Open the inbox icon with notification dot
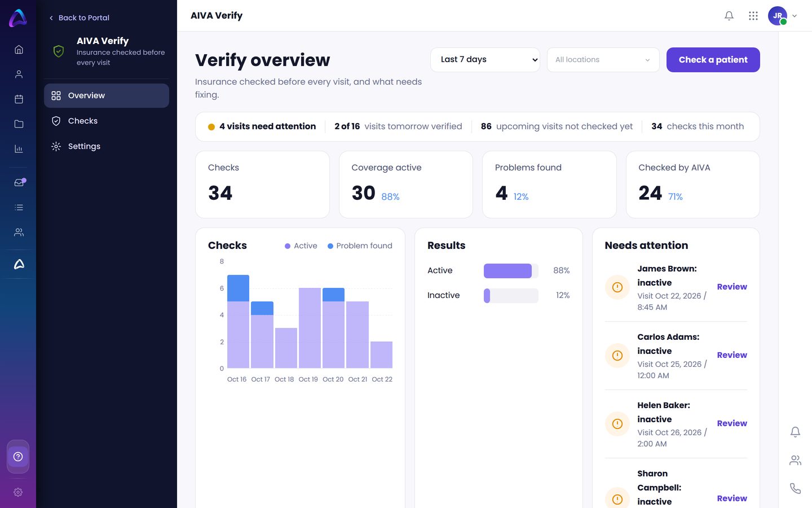 (19, 182)
